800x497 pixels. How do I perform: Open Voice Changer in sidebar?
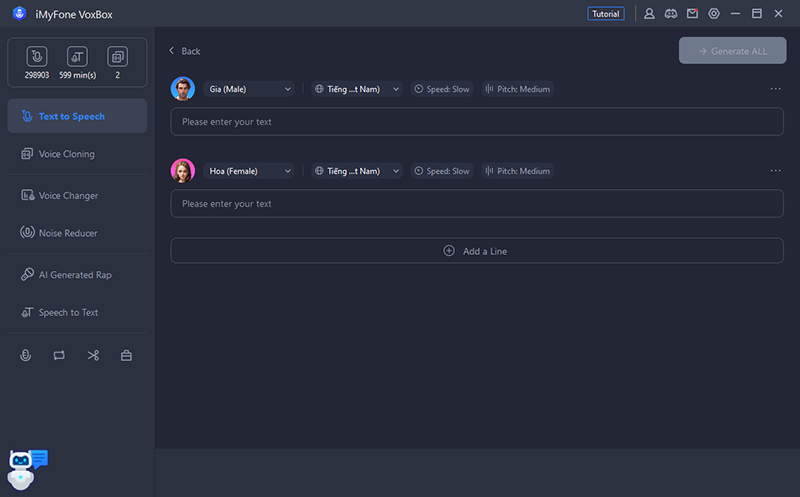point(77,195)
